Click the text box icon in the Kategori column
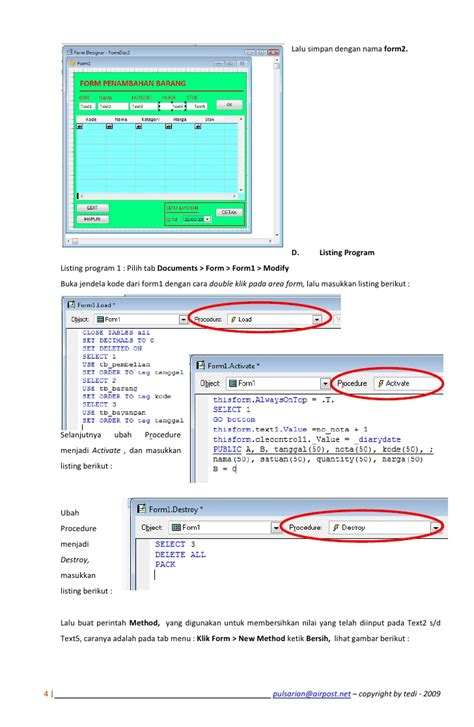Image resolution: width=474 pixels, height=727 pixels. (x=139, y=126)
